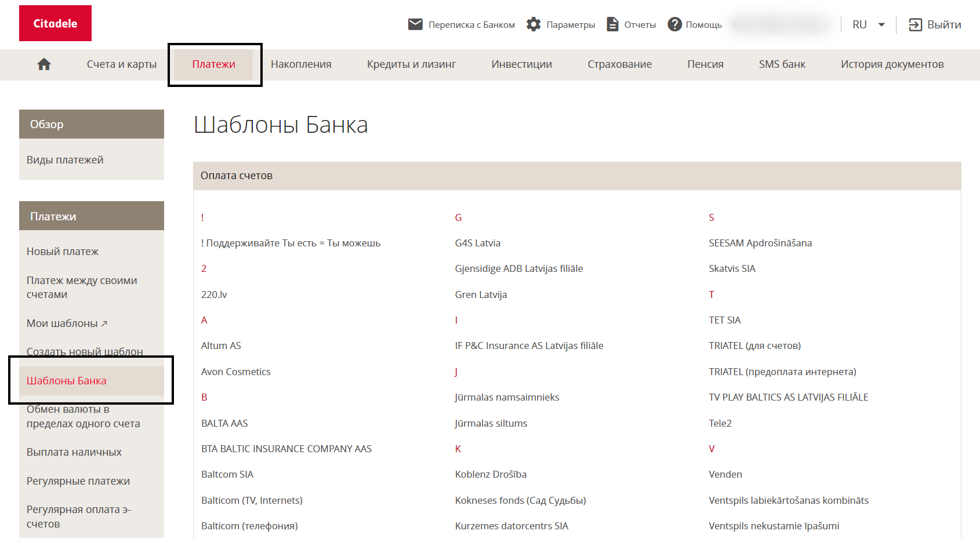Select the Venden template
This screenshot has height=538, width=980.
(x=725, y=474)
